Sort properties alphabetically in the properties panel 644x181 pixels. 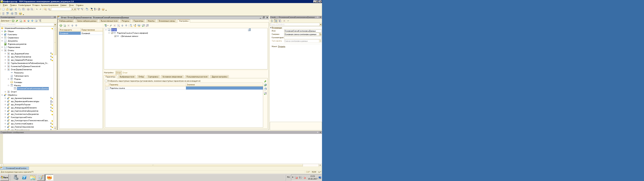(272, 21)
